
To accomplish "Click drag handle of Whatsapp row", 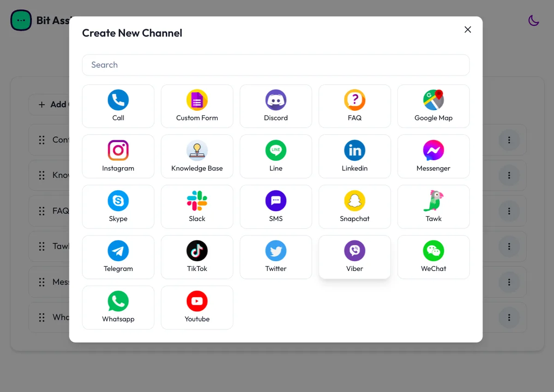I will (42, 318).
